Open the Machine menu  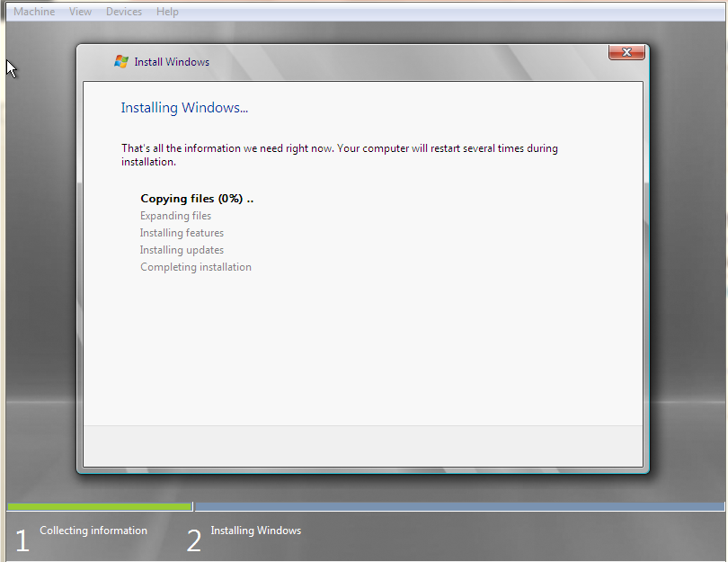34,12
